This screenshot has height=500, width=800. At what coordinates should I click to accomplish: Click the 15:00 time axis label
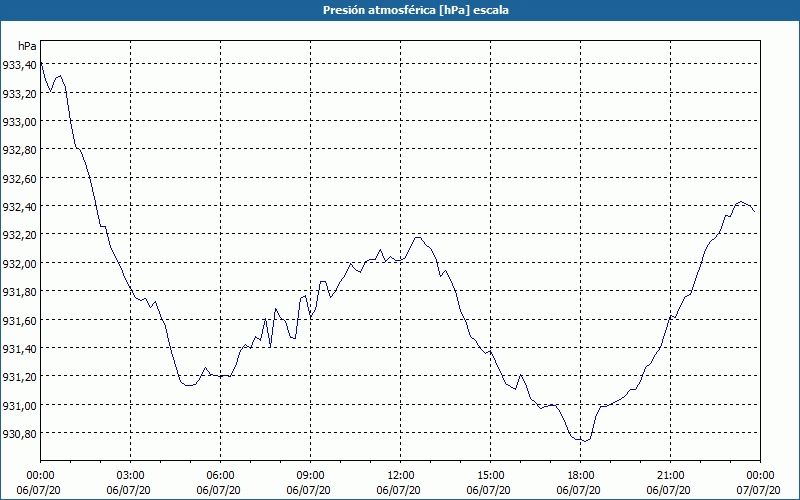[490, 476]
